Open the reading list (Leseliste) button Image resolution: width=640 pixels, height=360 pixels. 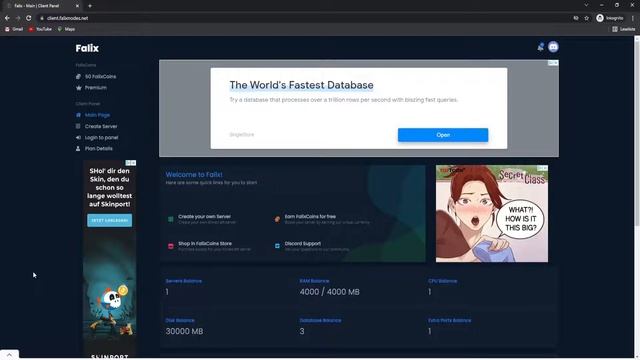[623, 29]
